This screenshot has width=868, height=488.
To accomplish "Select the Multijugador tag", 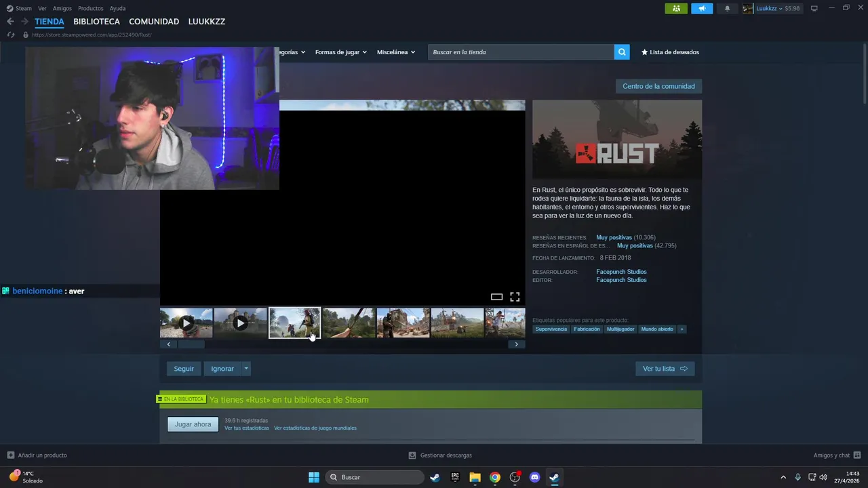I will pyautogui.click(x=620, y=329).
